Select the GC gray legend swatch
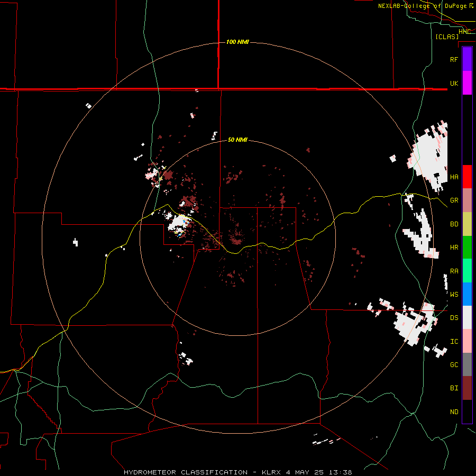Screen dimensions: 476x476 coord(467,364)
